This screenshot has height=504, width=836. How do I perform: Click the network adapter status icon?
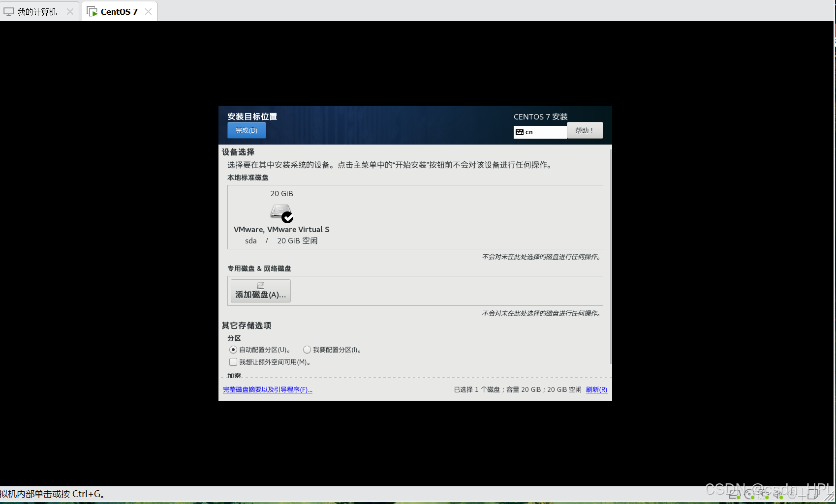pos(763,494)
